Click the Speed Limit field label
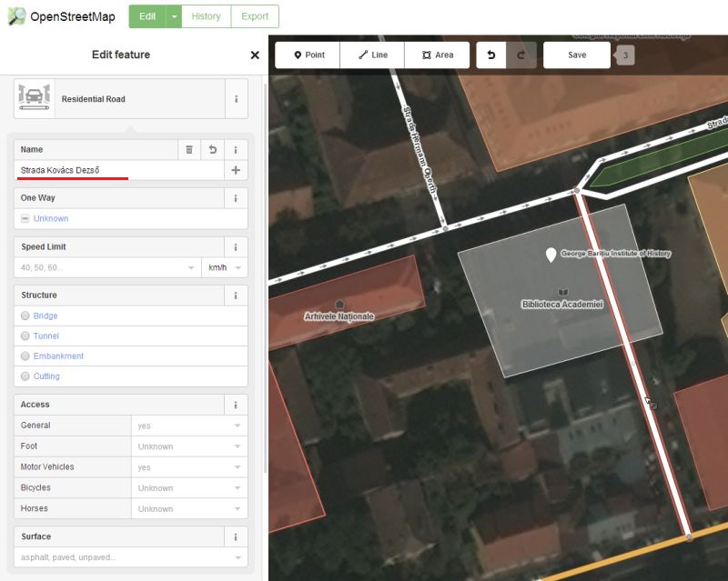The image size is (728, 581). click(44, 247)
